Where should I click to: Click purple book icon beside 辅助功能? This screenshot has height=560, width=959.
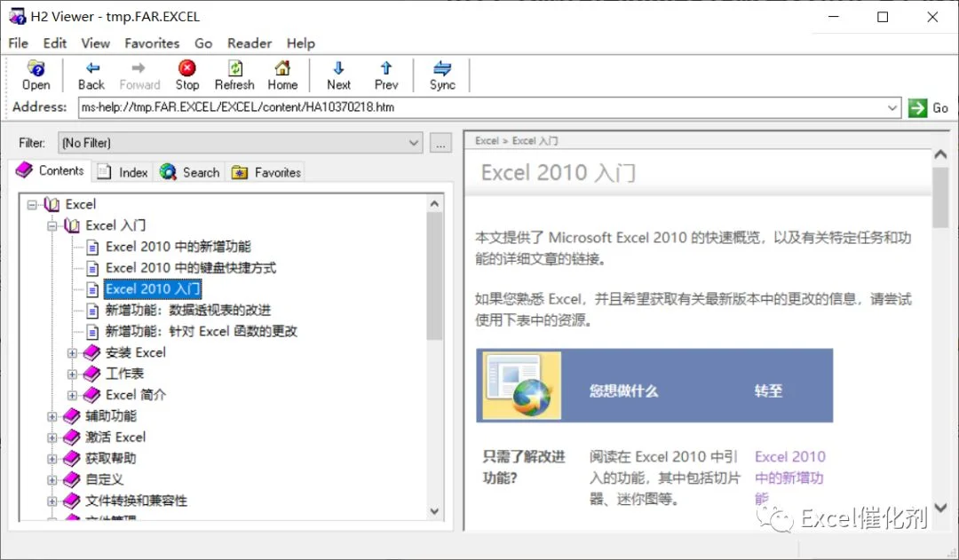click(x=72, y=416)
